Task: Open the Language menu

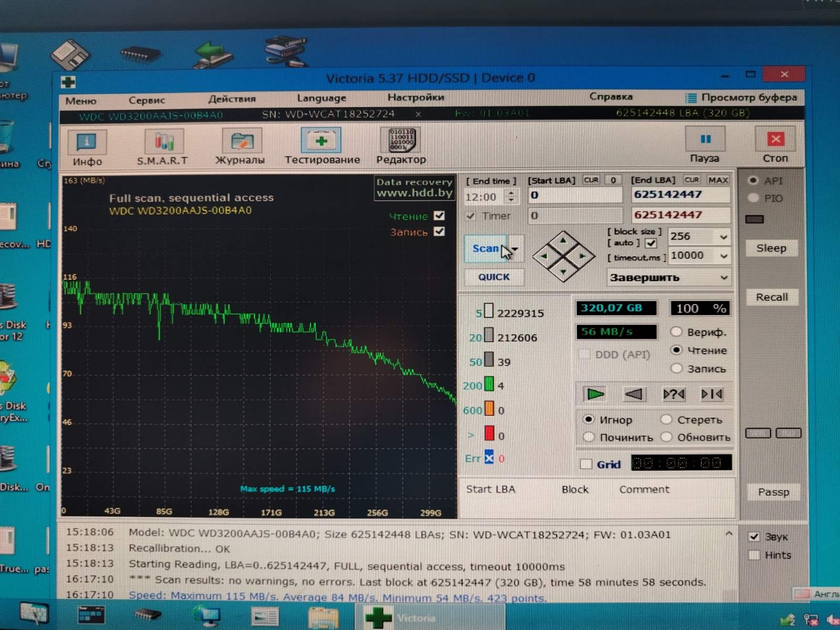Action: (x=321, y=98)
